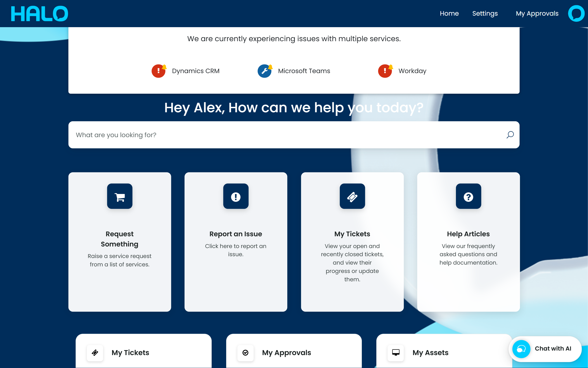Click the magnifying glass search icon
Image resolution: width=588 pixels, height=368 pixels.
point(510,135)
